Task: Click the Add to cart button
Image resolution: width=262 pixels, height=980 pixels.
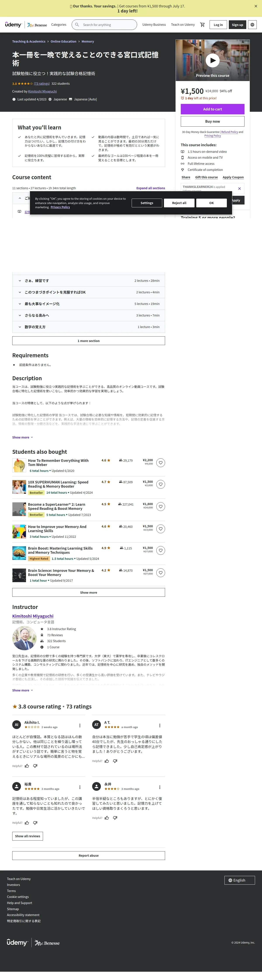Action: click(x=212, y=109)
